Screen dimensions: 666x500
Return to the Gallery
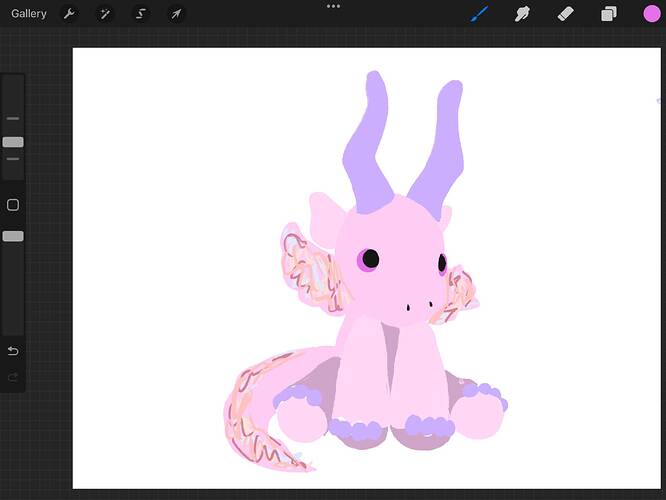[28, 14]
